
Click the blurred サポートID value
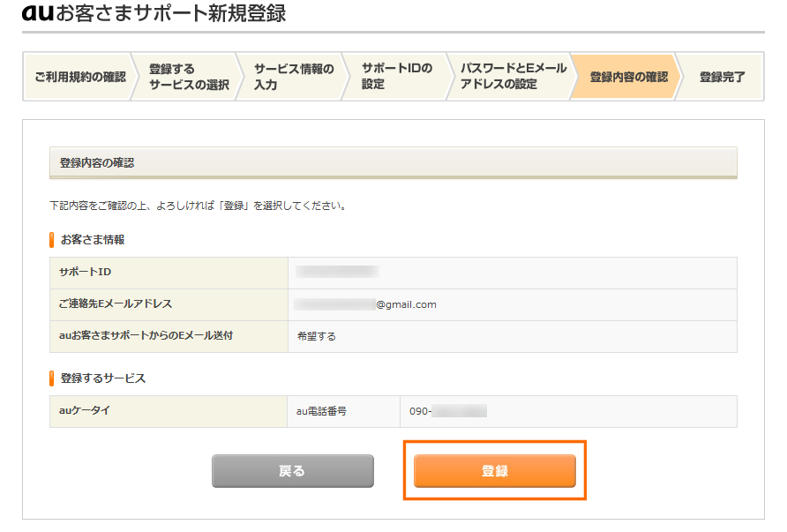click(x=337, y=273)
